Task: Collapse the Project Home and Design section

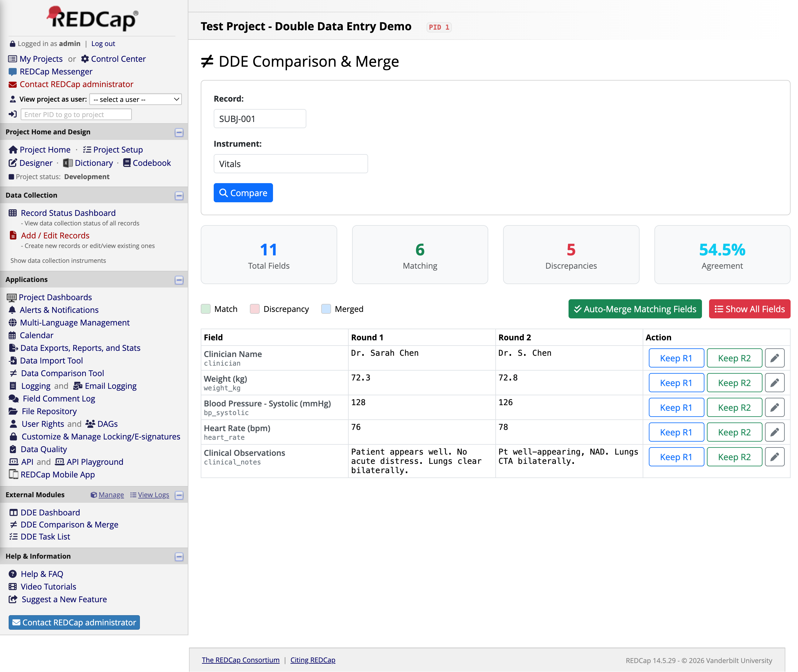Action: (179, 132)
